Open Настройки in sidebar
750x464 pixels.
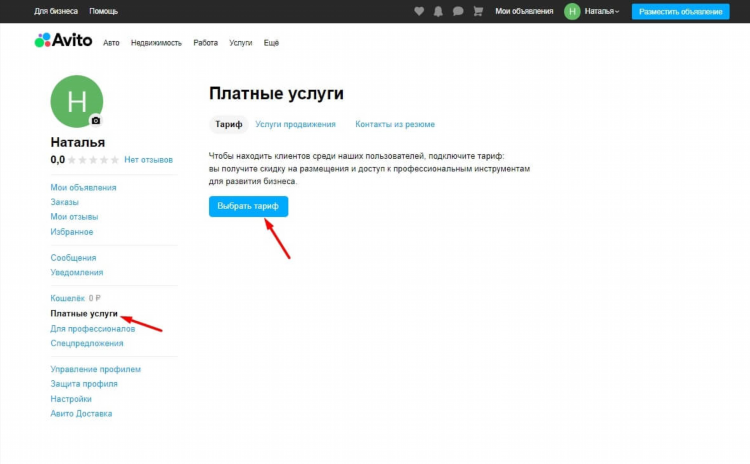71,399
